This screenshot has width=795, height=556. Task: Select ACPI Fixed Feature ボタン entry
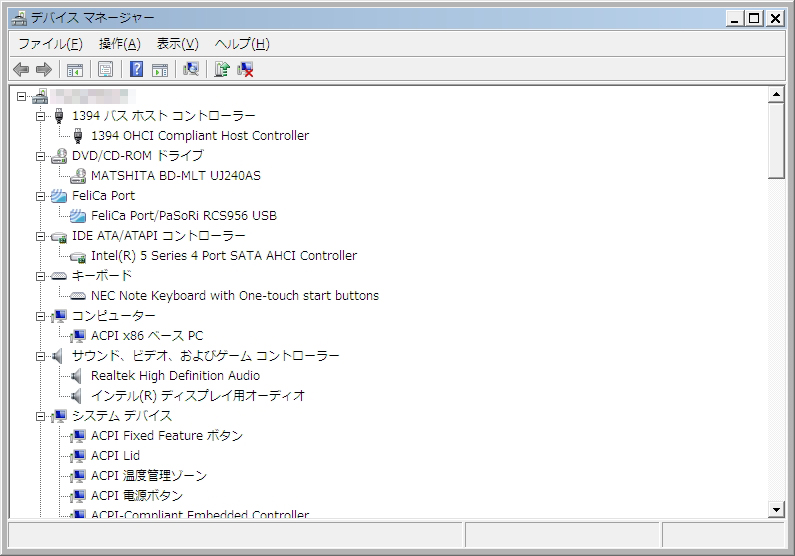167,436
